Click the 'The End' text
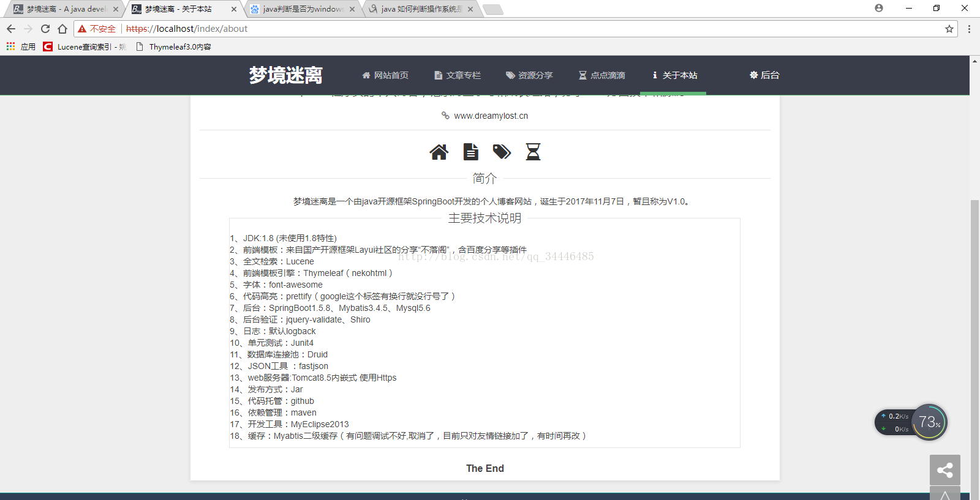 pyautogui.click(x=485, y=468)
